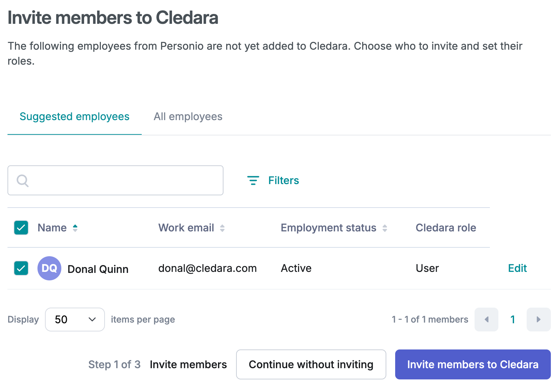The image size is (558, 392).
Task: Click Invite members to Cledara button
Action: coord(473,364)
